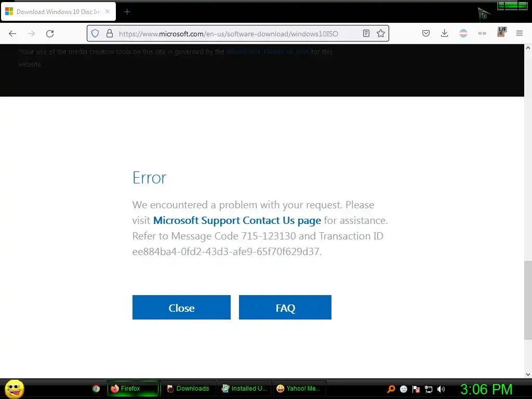Switch to Firefox taskbar button

tap(133, 389)
